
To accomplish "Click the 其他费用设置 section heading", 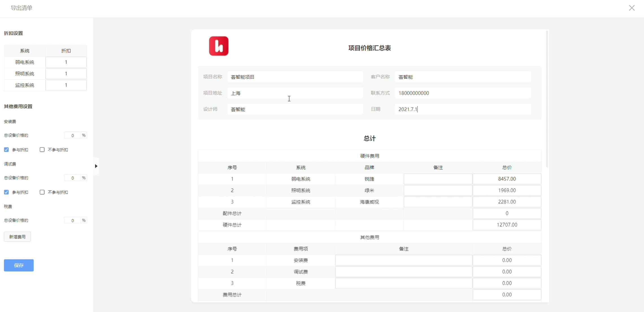I will [18, 106].
